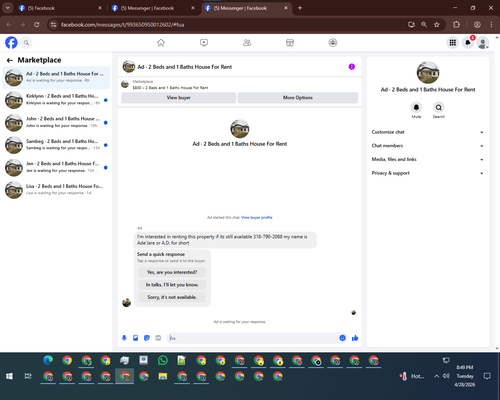Click the house avatar in chat header
500x400 pixels.
coord(129,67)
